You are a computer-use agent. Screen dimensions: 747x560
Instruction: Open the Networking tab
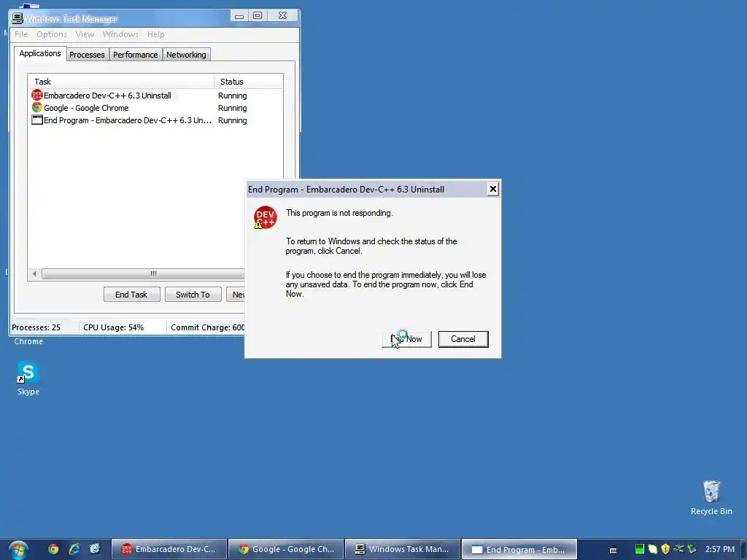[186, 55]
